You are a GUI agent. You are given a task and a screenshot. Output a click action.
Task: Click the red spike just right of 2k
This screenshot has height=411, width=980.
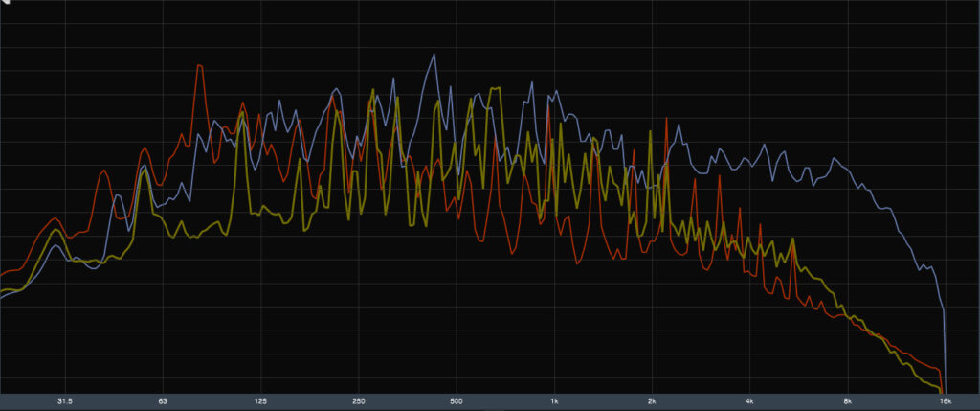click(666, 122)
